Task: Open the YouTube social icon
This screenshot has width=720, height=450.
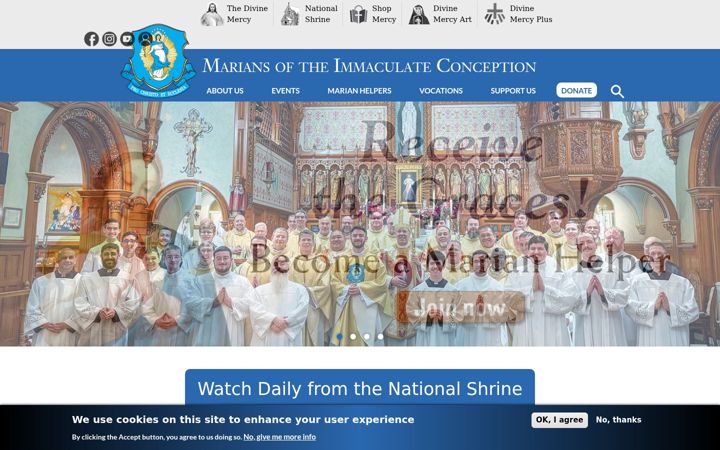Action: tap(127, 39)
